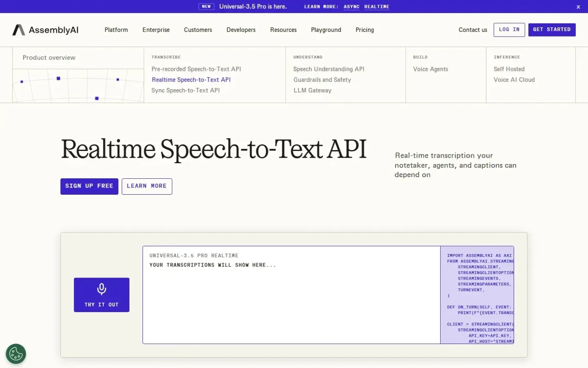Click LEARN MORE button under heading
The image size is (588, 368).
147,186
